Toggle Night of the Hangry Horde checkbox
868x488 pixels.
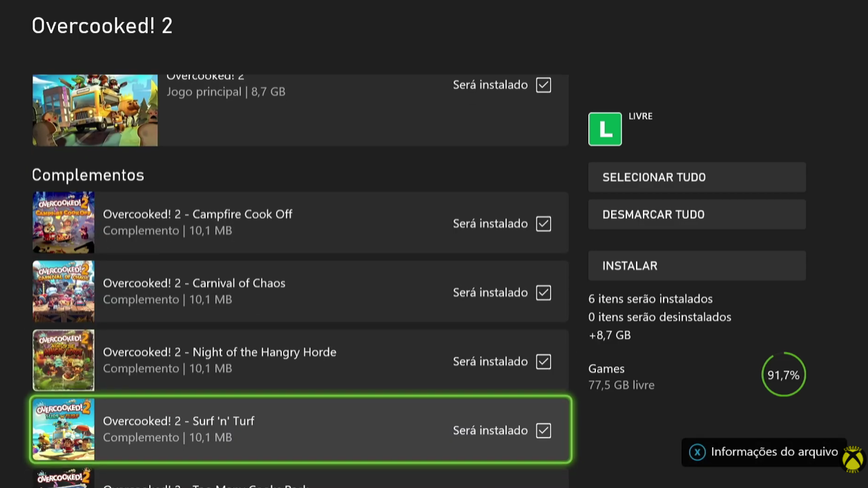click(x=543, y=362)
